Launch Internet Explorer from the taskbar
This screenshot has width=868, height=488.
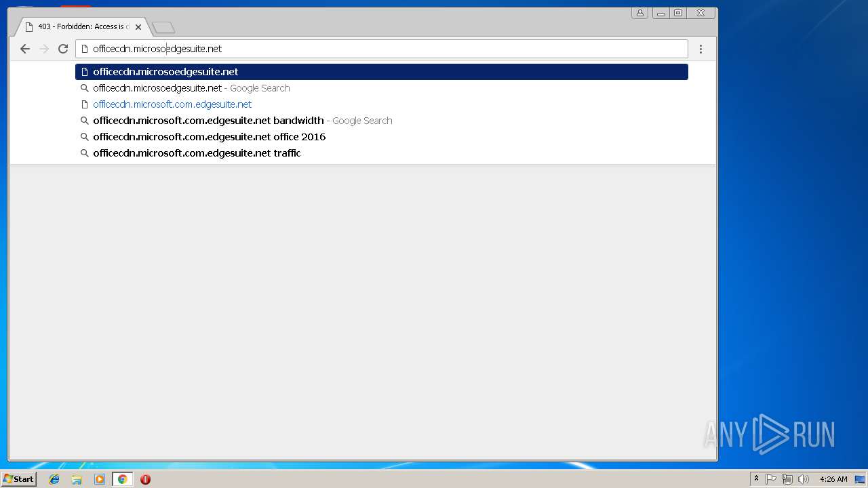pyautogui.click(x=54, y=479)
